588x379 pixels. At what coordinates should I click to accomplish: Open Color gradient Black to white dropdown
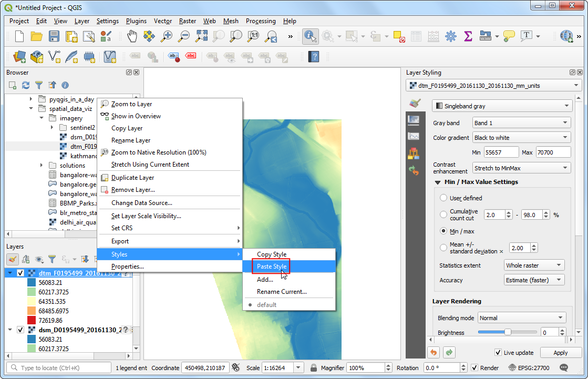522,138
